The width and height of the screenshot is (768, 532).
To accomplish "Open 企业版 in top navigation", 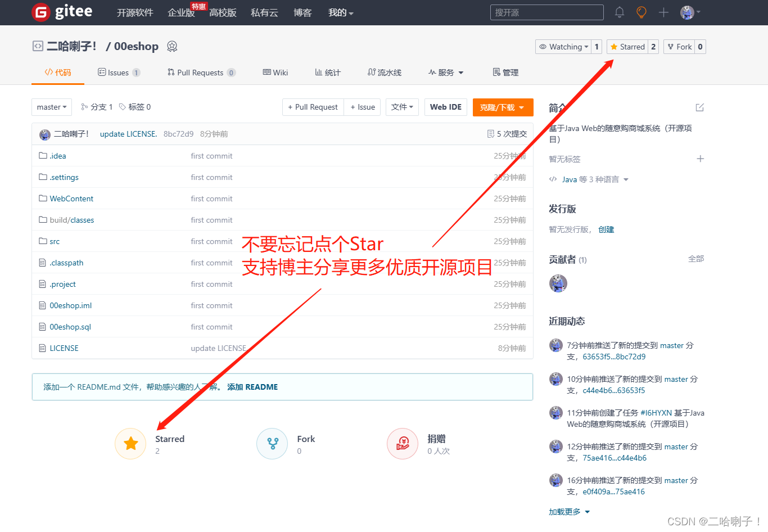I will point(181,12).
